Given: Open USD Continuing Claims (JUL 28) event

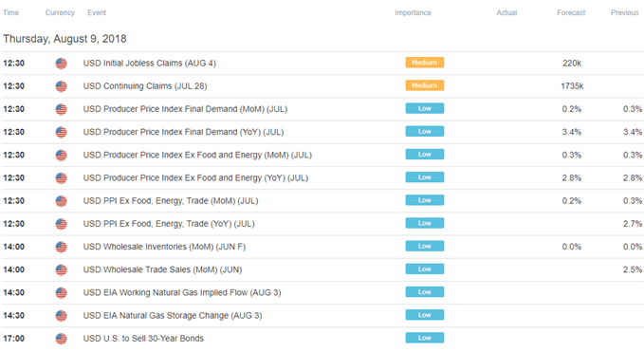Looking at the screenshot, I should (x=145, y=86).
